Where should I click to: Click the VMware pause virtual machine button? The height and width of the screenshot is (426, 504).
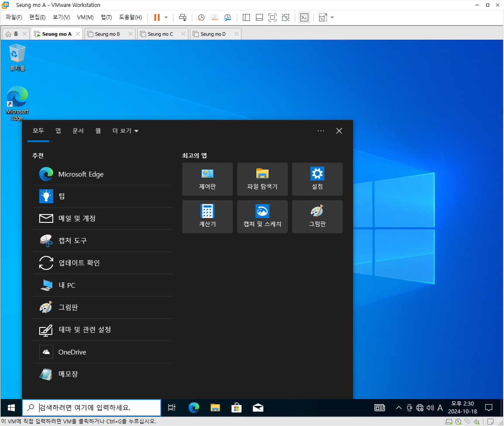[x=157, y=17]
